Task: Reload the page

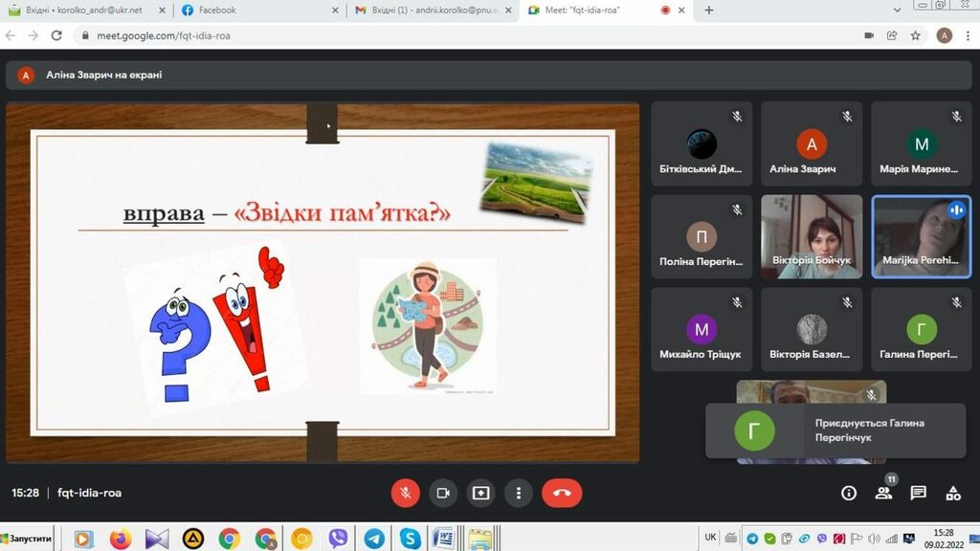Action: click(x=56, y=35)
